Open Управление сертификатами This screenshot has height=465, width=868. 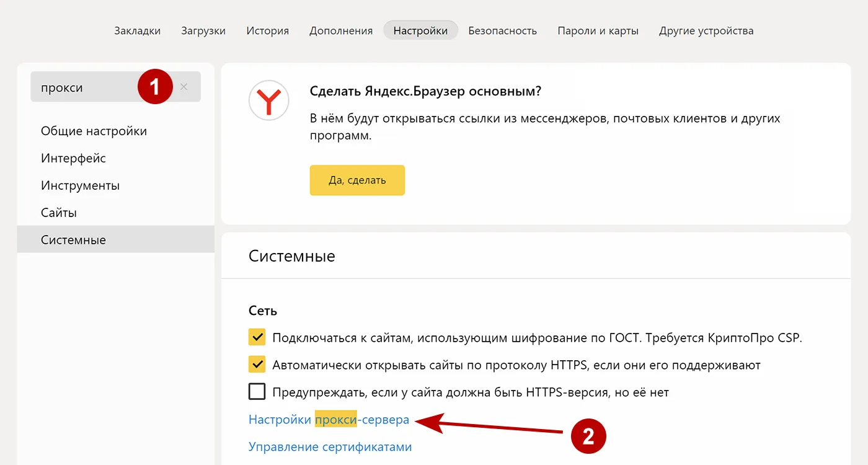330,446
